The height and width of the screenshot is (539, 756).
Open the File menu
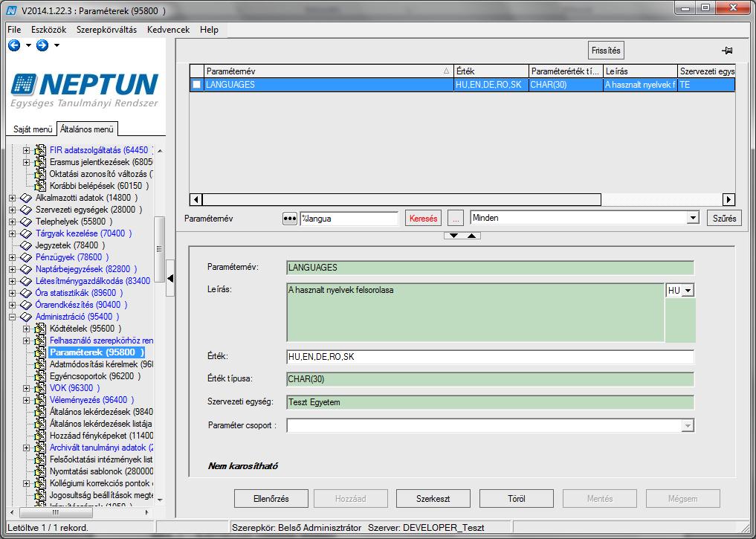pos(14,30)
